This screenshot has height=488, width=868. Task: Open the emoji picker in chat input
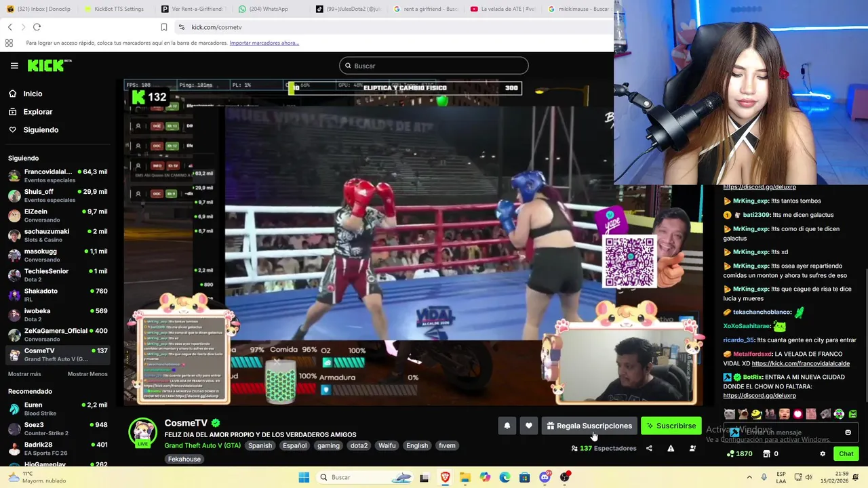[848, 432]
